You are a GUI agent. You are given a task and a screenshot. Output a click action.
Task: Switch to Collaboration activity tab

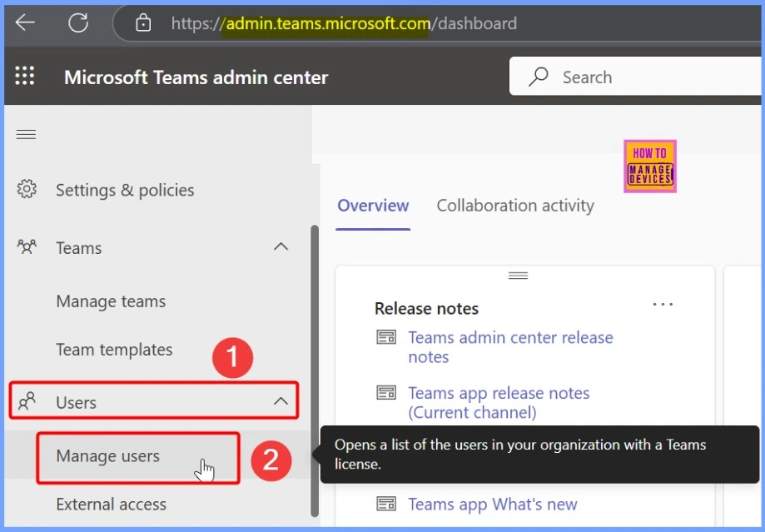515,206
